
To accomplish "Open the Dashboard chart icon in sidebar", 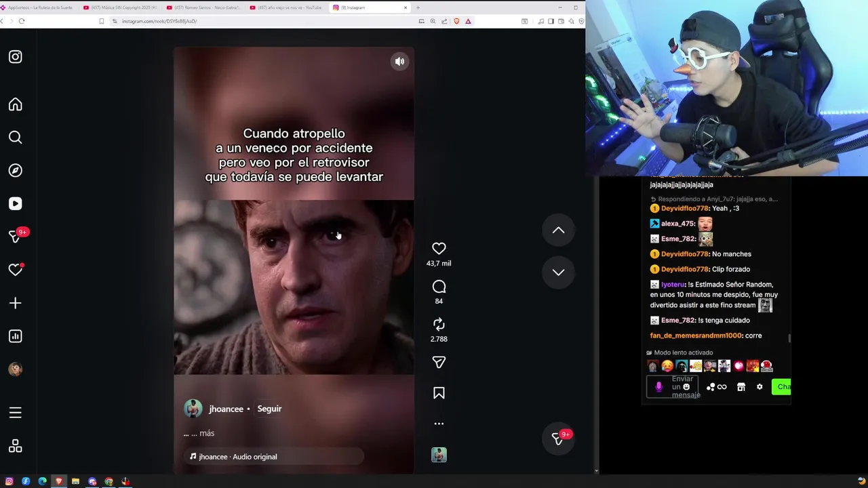I will pyautogui.click(x=15, y=336).
